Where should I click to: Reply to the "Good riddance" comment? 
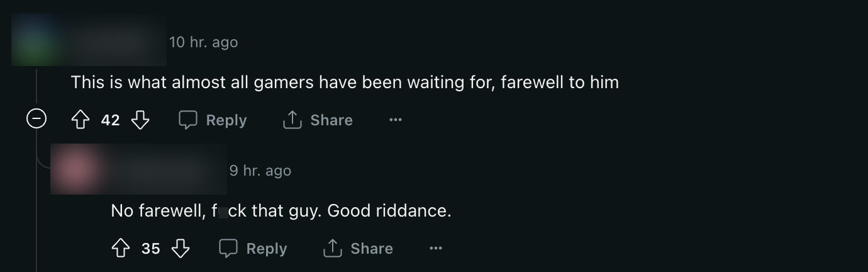(x=253, y=248)
